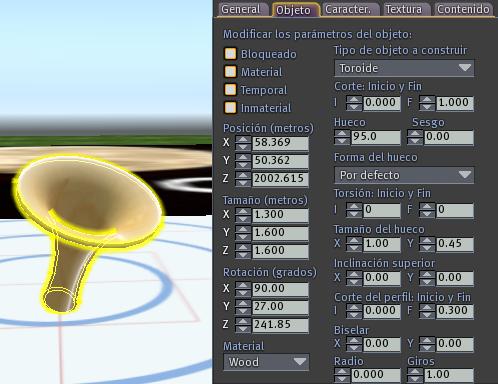Open the Wood material dropdown
The width and height of the screenshot is (498, 384).
point(266,362)
